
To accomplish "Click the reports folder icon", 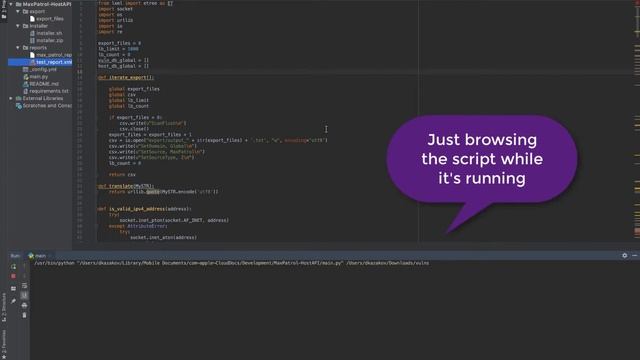I will tap(26, 48).
